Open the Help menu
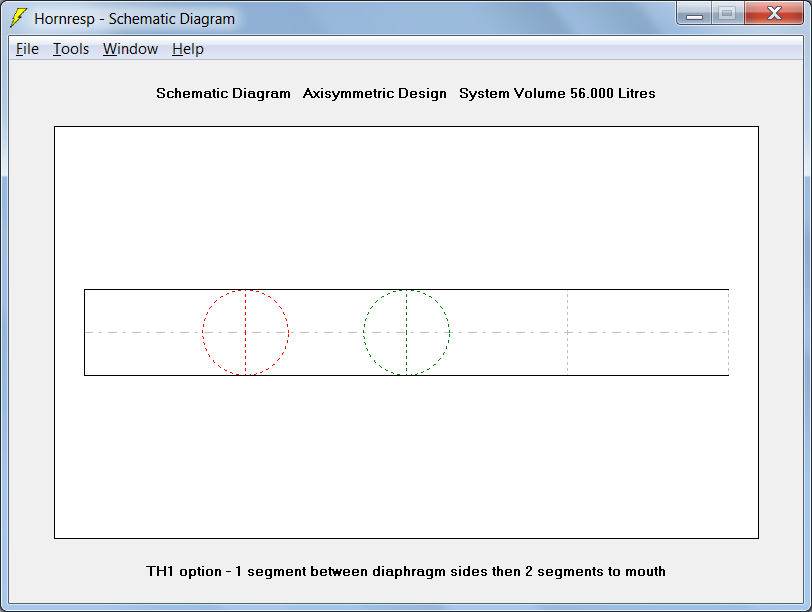Image resolution: width=812 pixels, height=612 pixels. [x=187, y=49]
